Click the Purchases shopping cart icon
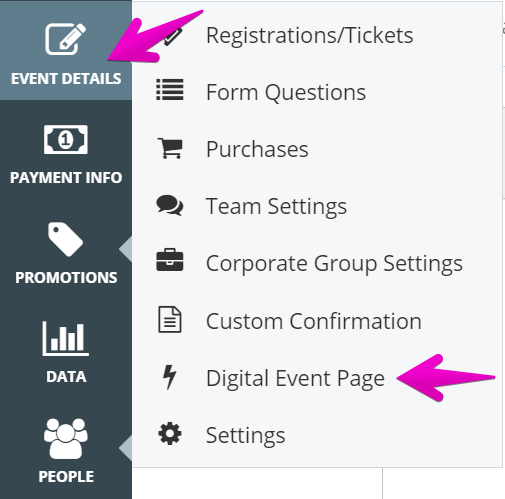Image resolution: width=505 pixels, height=499 pixels. pyautogui.click(x=170, y=148)
